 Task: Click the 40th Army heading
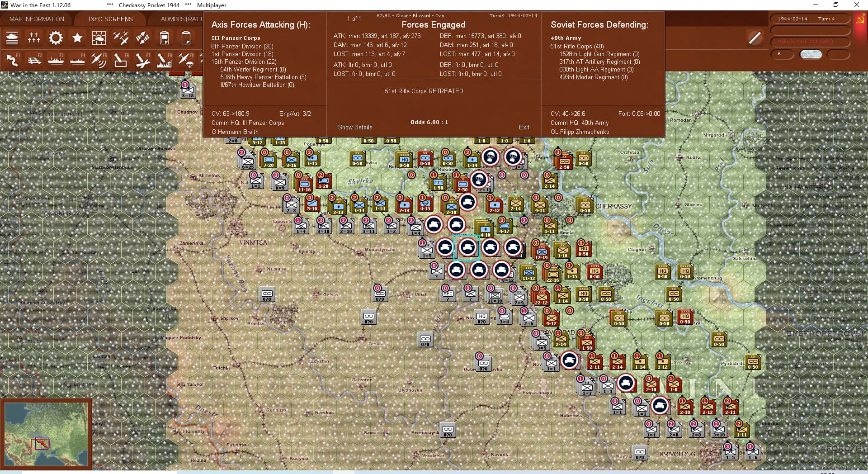click(x=566, y=38)
